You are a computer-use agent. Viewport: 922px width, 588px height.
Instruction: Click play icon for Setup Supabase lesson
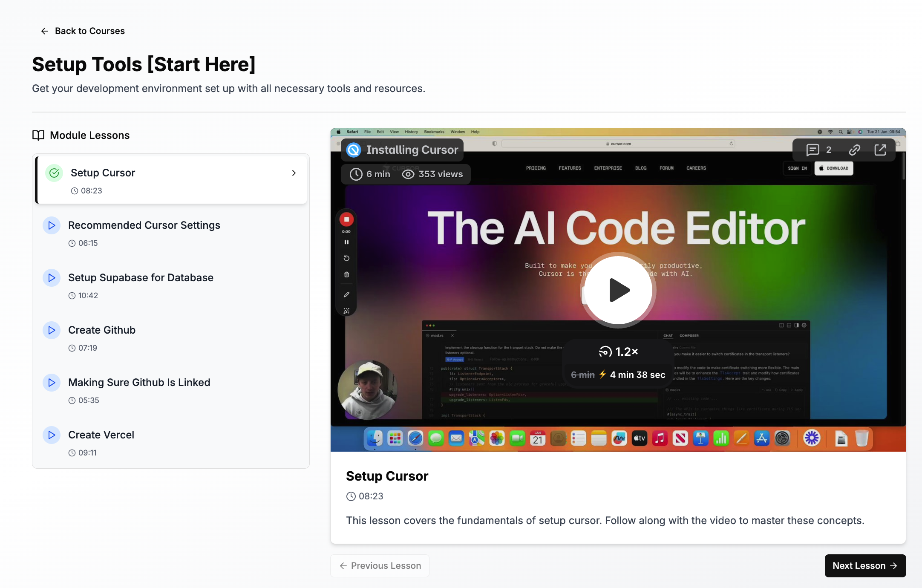tap(52, 278)
